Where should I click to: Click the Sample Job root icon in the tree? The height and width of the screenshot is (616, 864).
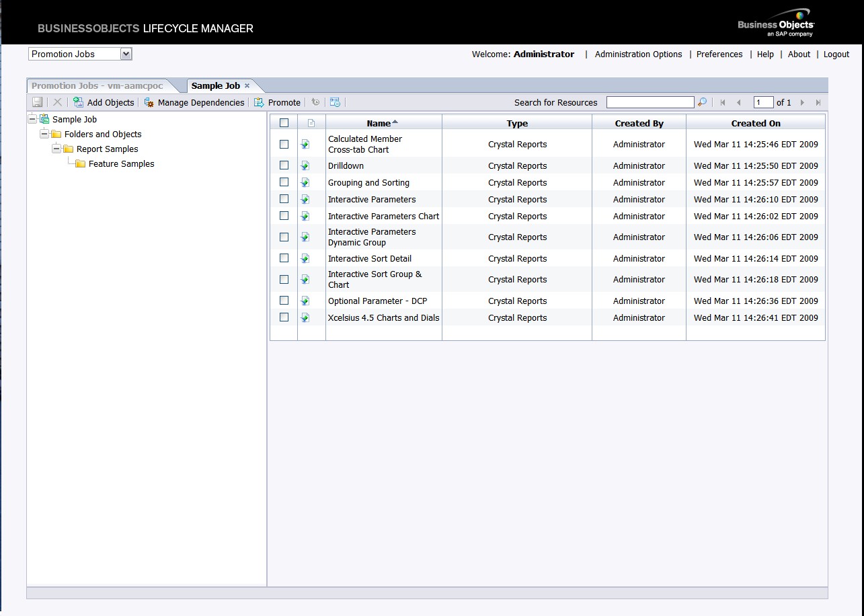(45, 119)
